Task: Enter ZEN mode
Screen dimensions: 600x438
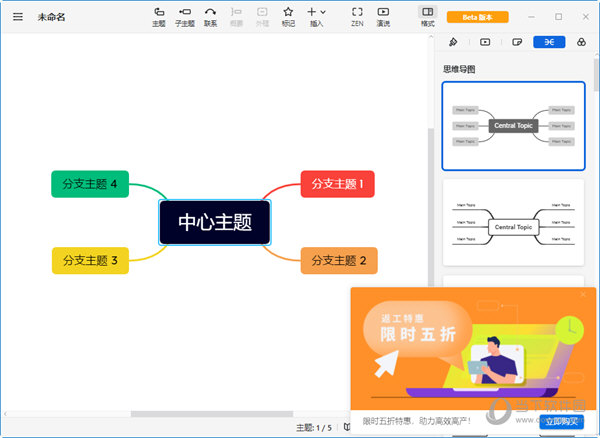Action: (x=357, y=16)
